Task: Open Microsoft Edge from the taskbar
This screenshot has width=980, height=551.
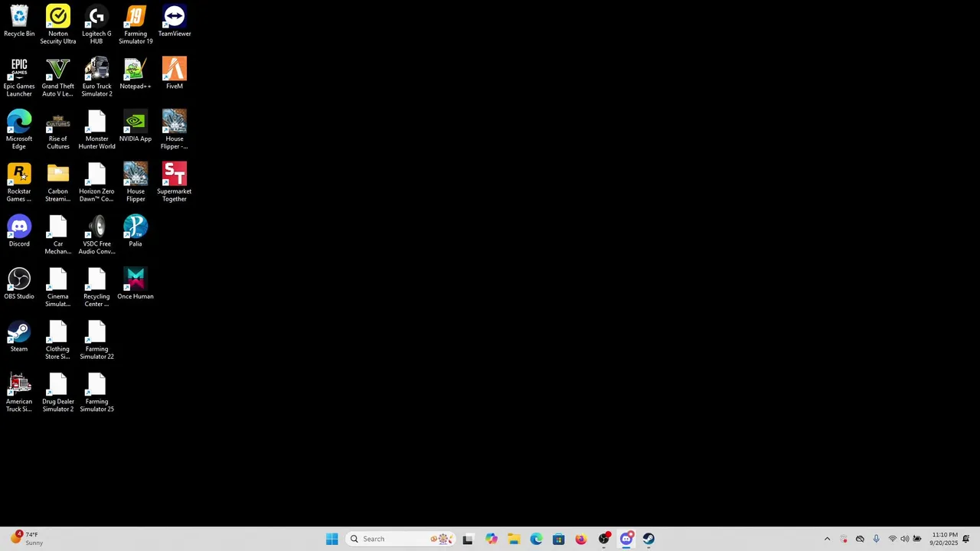Action: [536, 539]
